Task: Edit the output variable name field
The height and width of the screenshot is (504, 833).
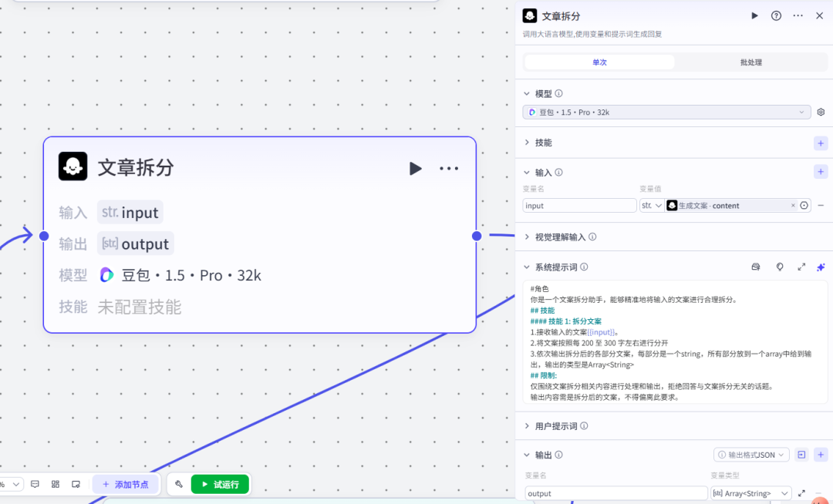Action: click(x=616, y=493)
